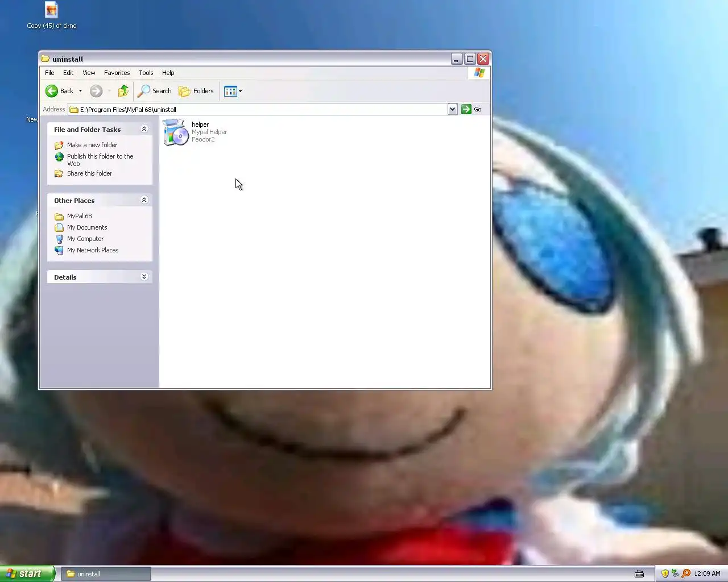The width and height of the screenshot is (728, 582).
Task: Go to the MyPal 68 folder link
Action: point(80,216)
